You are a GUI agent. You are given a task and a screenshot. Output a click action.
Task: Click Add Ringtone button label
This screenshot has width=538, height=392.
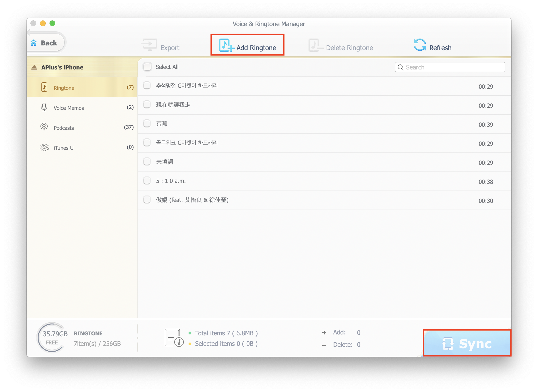(x=256, y=48)
